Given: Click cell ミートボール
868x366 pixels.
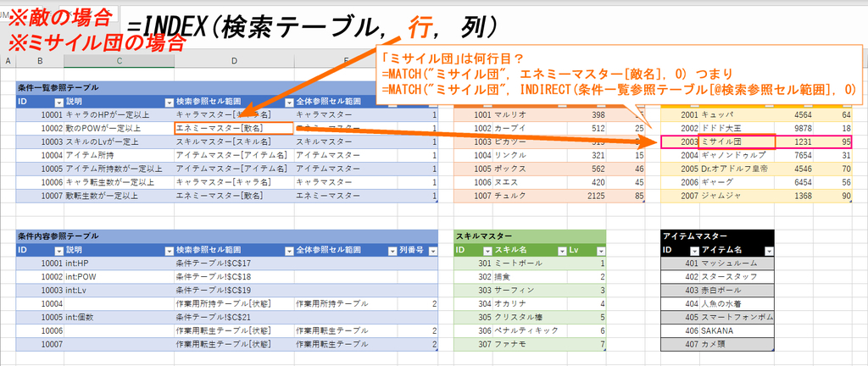Looking at the screenshot, I should tap(529, 263).
